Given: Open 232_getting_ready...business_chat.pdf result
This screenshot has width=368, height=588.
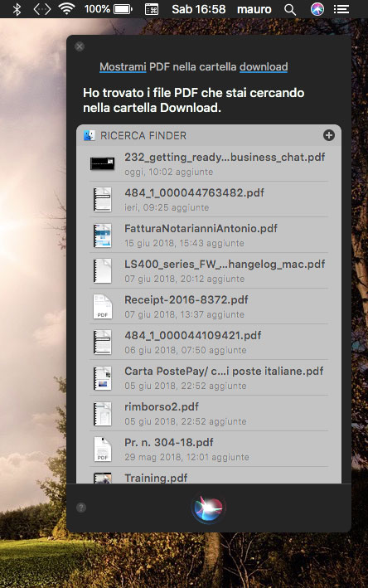Looking at the screenshot, I should pyautogui.click(x=208, y=164).
